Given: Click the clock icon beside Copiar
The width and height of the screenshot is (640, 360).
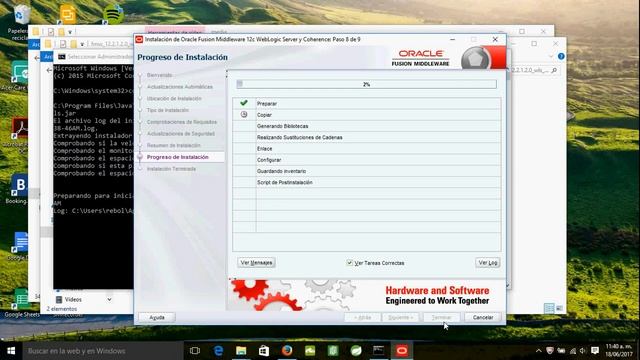Looking at the screenshot, I should click(x=244, y=114).
